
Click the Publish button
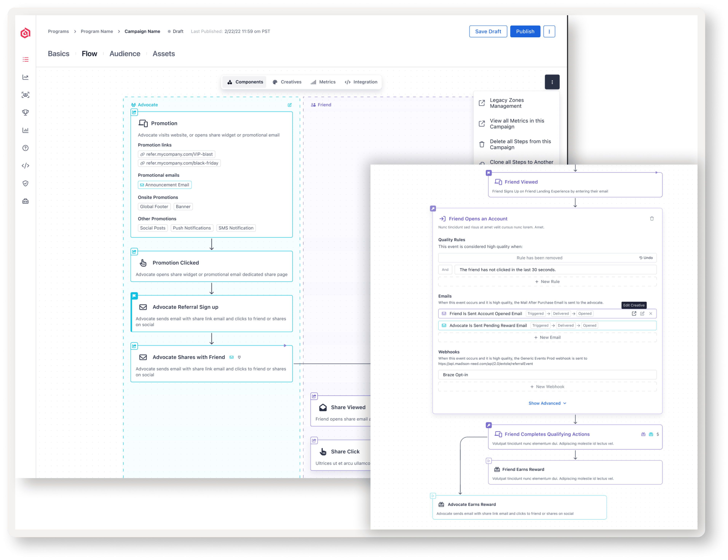[x=525, y=31]
